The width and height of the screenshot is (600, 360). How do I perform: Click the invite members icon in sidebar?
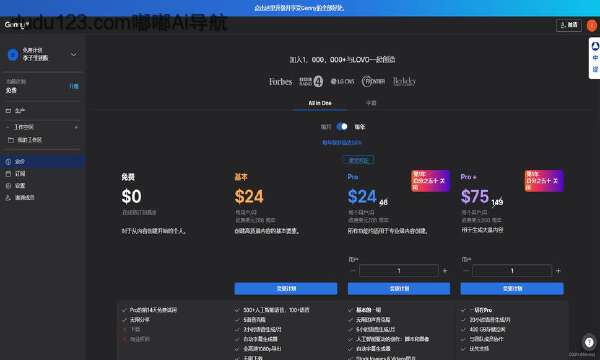(x=8, y=197)
